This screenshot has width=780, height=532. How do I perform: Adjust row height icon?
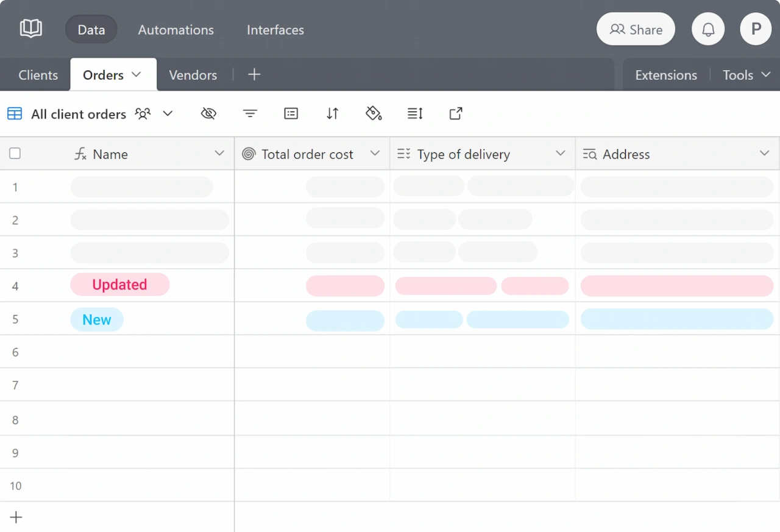(415, 113)
